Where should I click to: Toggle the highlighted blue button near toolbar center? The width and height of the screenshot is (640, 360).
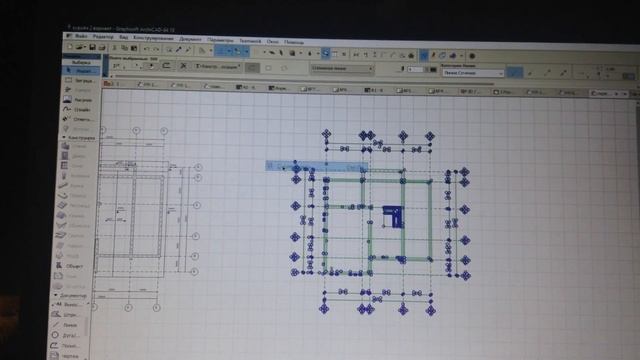click(325, 53)
